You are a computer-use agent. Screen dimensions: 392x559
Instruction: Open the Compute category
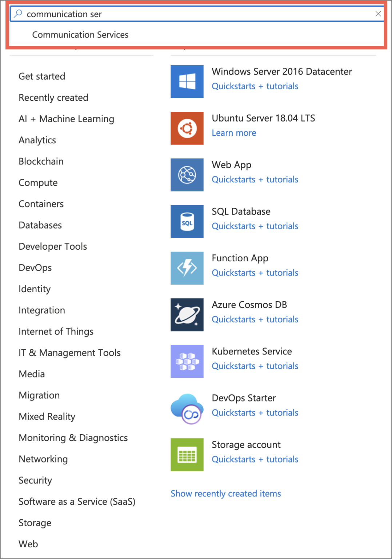point(38,182)
